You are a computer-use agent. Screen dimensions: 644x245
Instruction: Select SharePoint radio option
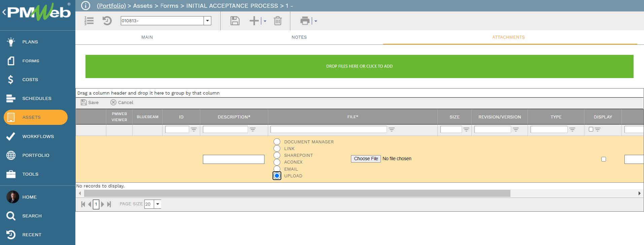[x=277, y=155]
